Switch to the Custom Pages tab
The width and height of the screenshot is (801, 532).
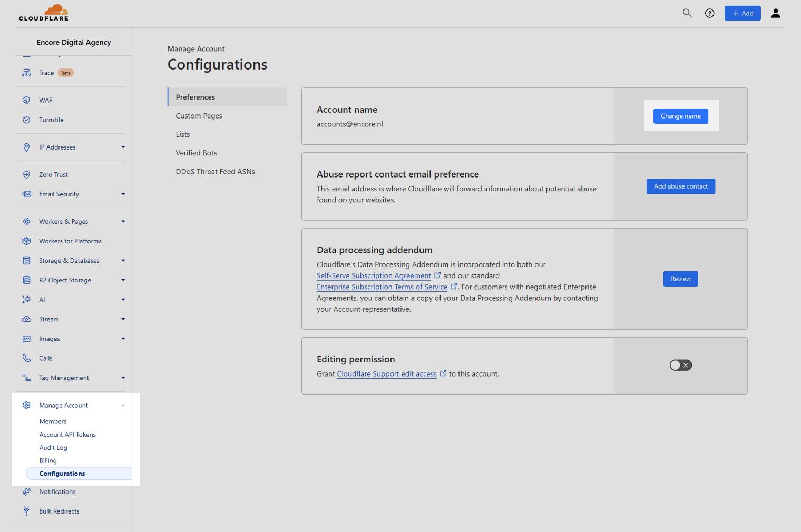(x=199, y=116)
